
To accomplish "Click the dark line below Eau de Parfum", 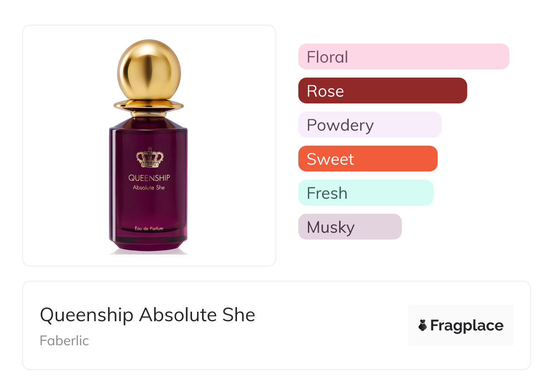I will pos(149,233).
